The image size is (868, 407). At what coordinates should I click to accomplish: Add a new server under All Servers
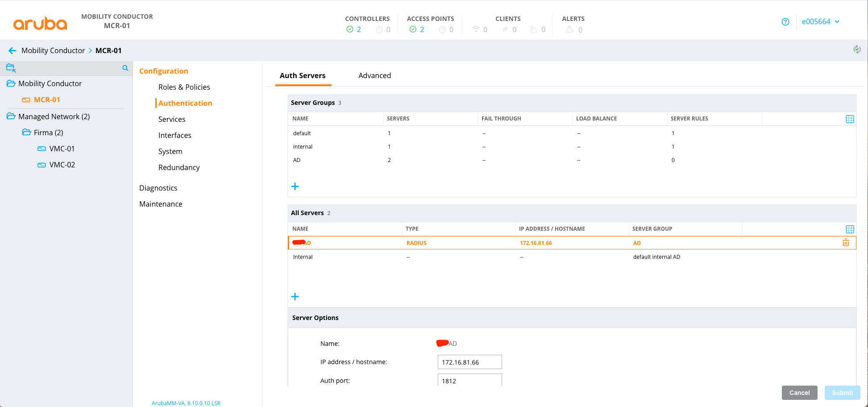[295, 297]
